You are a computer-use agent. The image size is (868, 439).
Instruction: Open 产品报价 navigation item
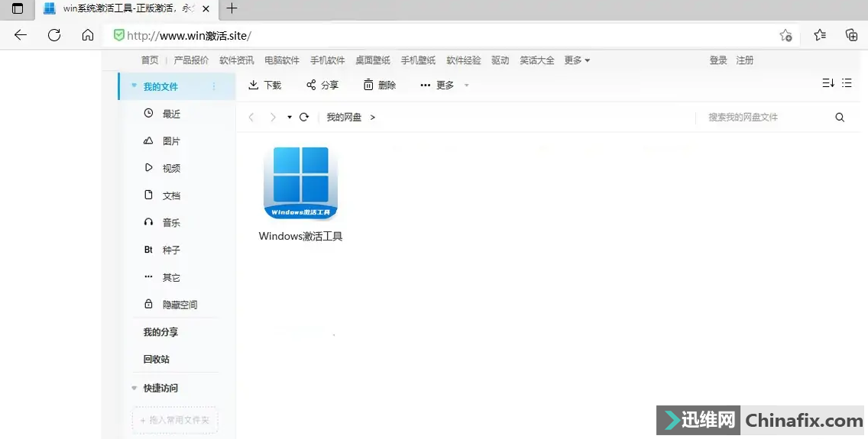click(x=191, y=60)
